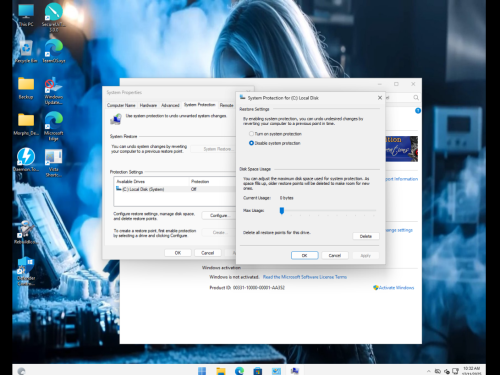Click the Current Usage value 0 bytes
500x375 pixels.
(287, 198)
